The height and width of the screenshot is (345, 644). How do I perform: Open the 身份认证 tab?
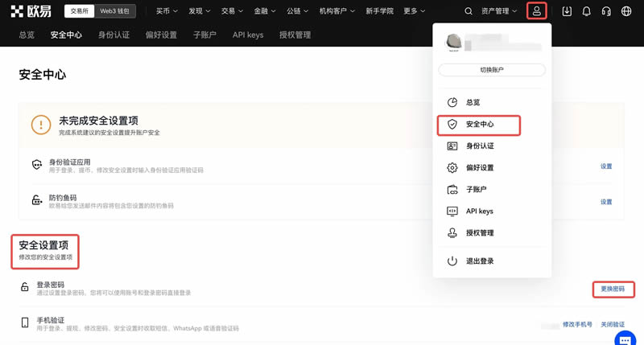pos(114,35)
